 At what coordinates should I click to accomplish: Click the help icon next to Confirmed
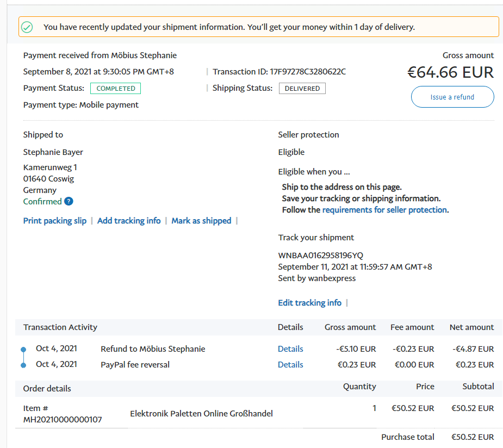coord(69,202)
